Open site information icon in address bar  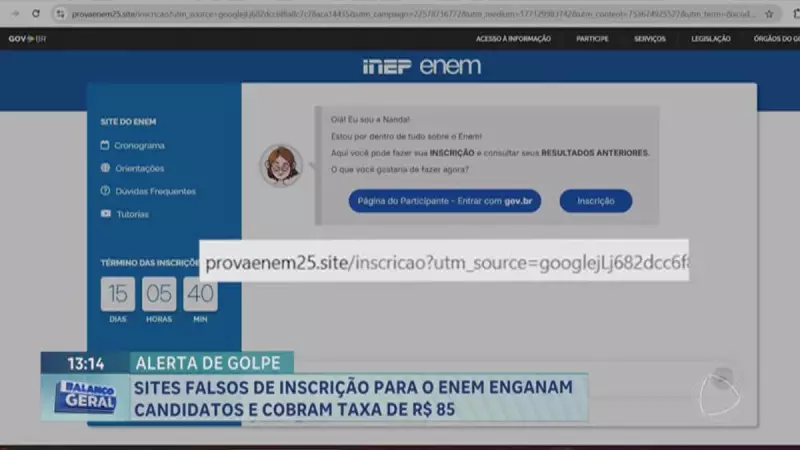(61, 14)
